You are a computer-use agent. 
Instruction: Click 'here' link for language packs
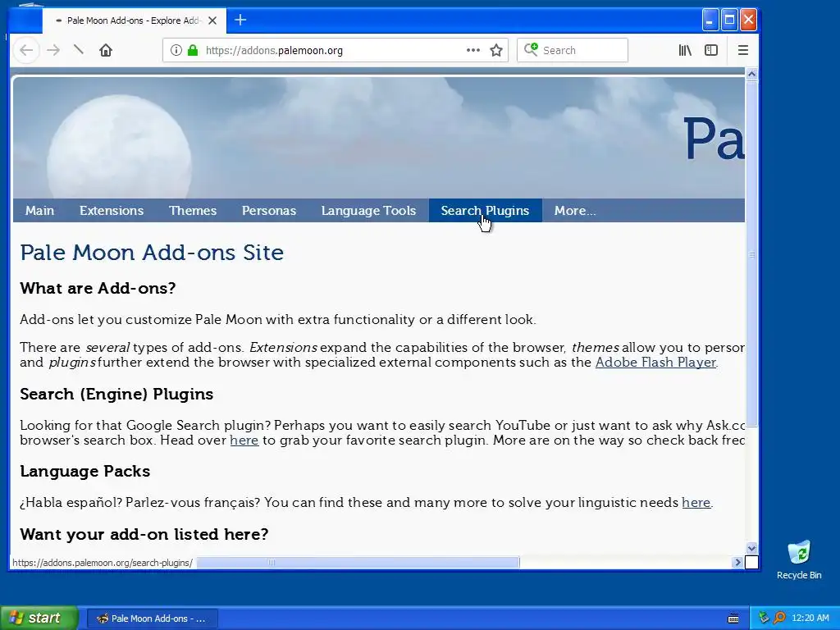tap(696, 503)
